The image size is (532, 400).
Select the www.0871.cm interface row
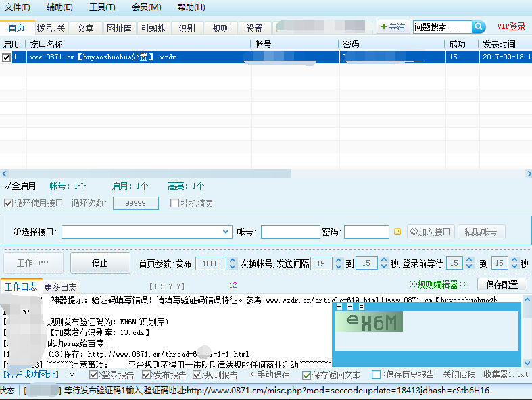pos(266,57)
